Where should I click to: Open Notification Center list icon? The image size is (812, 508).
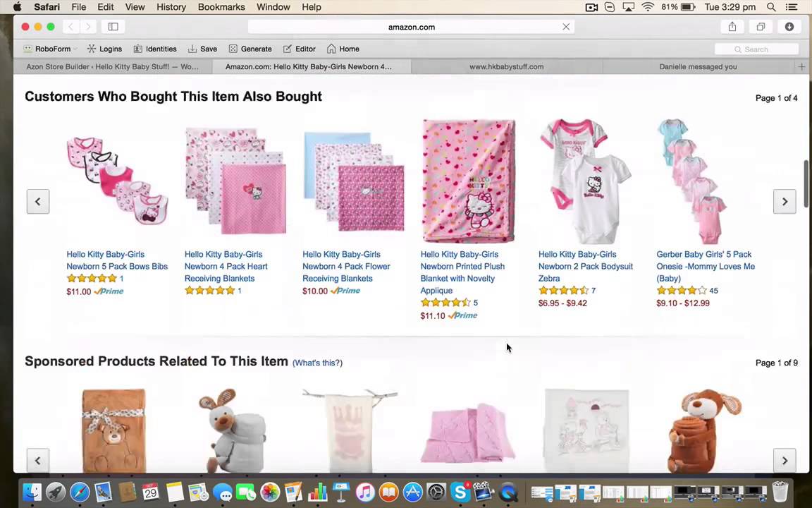[792, 7]
